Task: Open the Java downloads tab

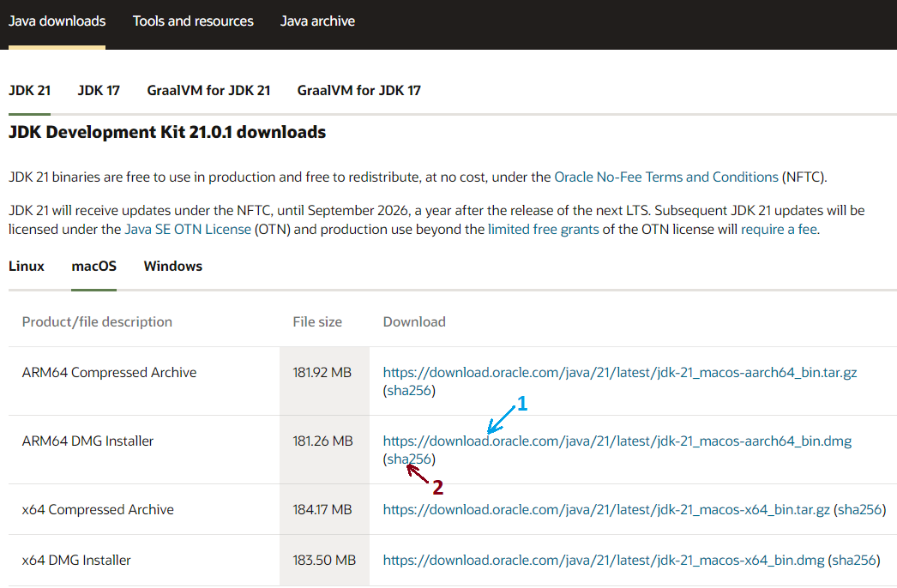Action: (x=57, y=21)
